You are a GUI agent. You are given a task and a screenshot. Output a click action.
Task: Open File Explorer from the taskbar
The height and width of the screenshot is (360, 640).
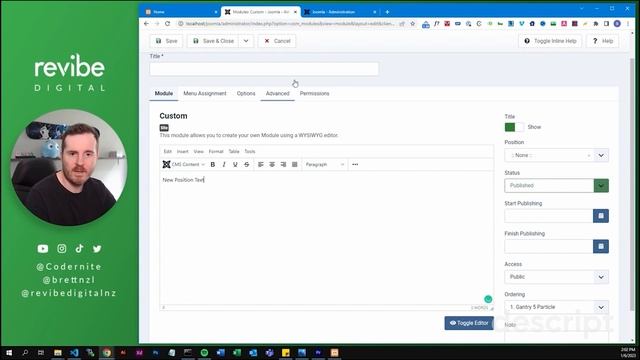click(58, 353)
